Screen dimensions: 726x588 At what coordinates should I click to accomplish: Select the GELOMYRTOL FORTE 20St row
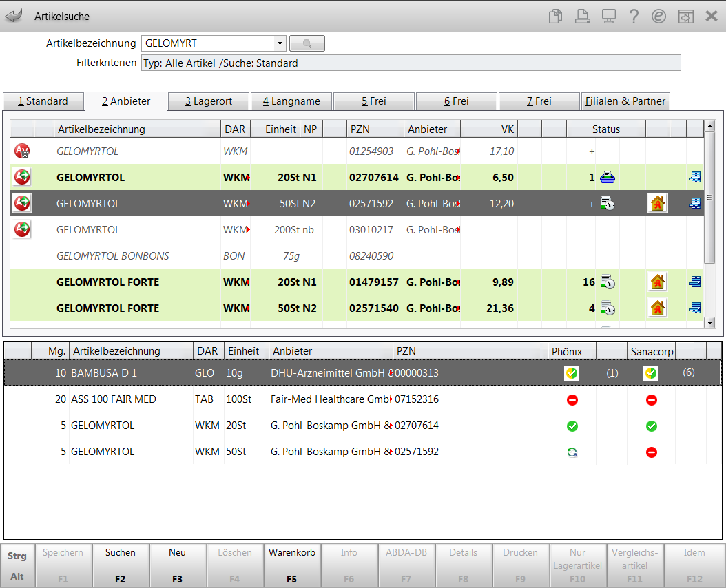(x=357, y=282)
